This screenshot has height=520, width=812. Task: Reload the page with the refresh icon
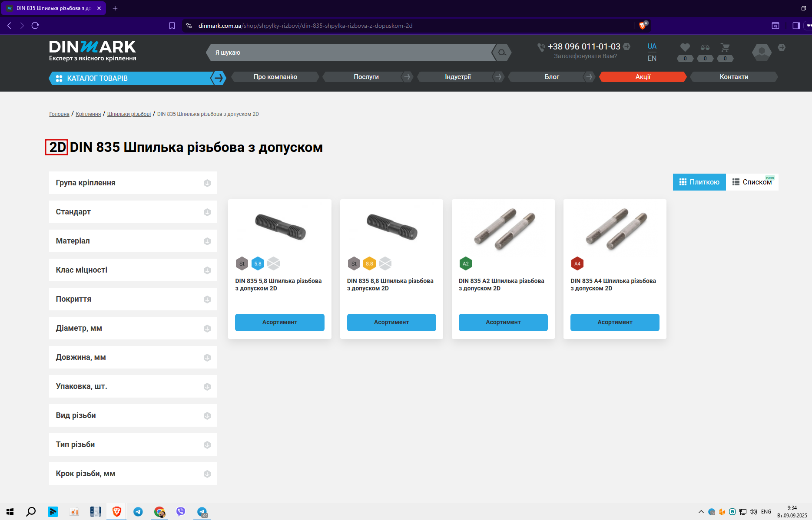[x=35, y=26]
